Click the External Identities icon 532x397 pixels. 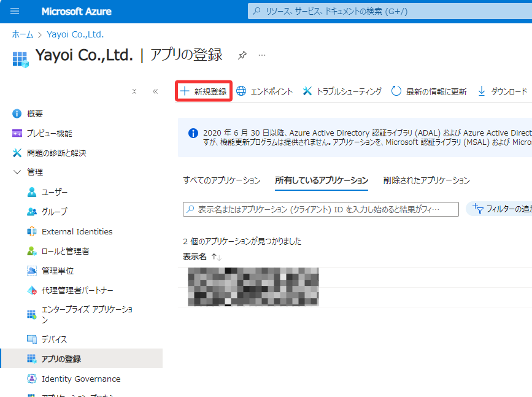point(31,231)
